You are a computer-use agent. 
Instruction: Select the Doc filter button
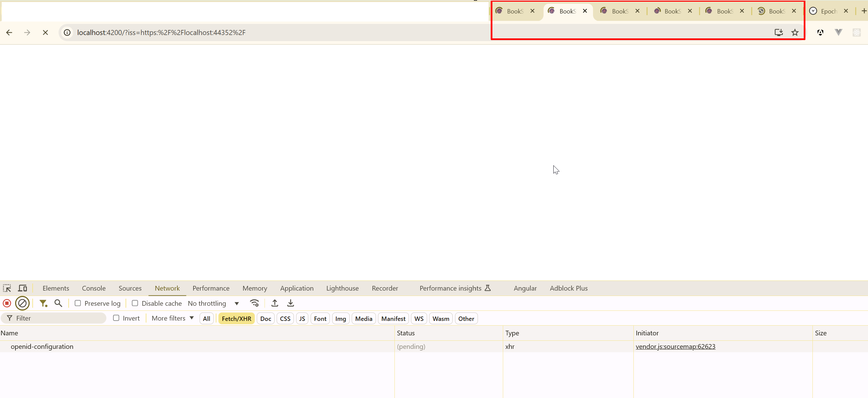(266, 319)
